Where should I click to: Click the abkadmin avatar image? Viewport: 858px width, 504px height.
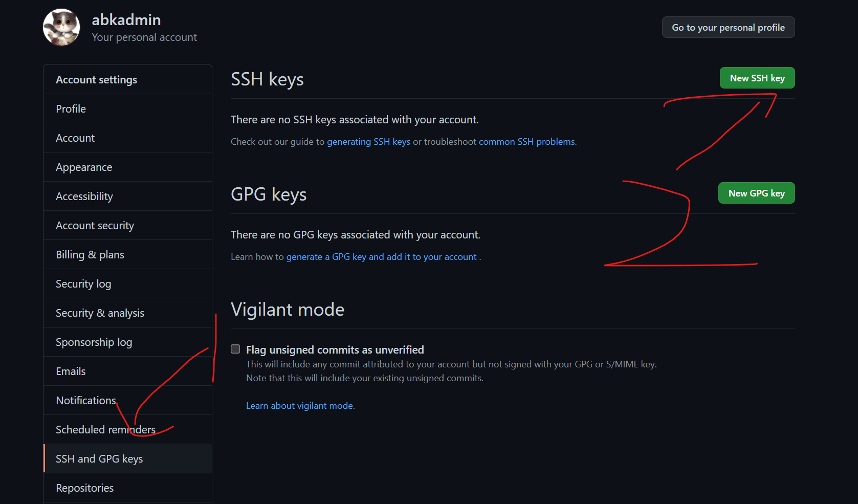point(61,27)
